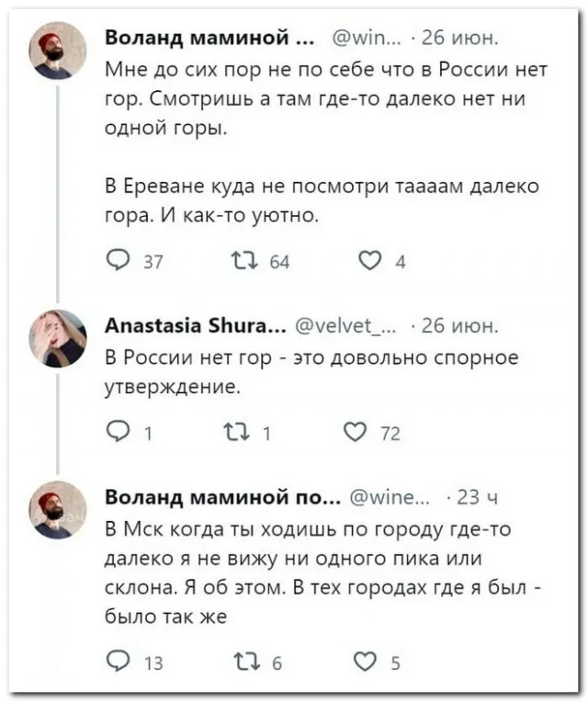588x702 pixels.
Task: Click the avatar on the top tweet
Action: [58, 51]
